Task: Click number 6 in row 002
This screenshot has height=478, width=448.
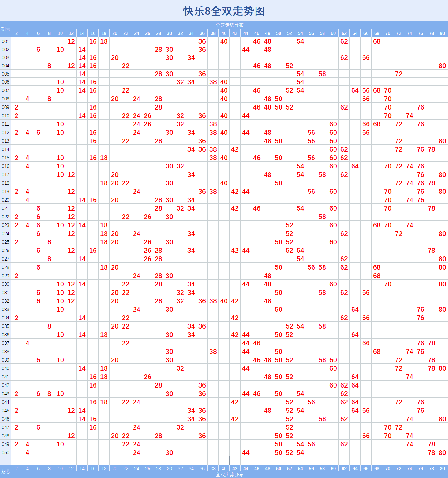Action: click(x=38, y=50)
